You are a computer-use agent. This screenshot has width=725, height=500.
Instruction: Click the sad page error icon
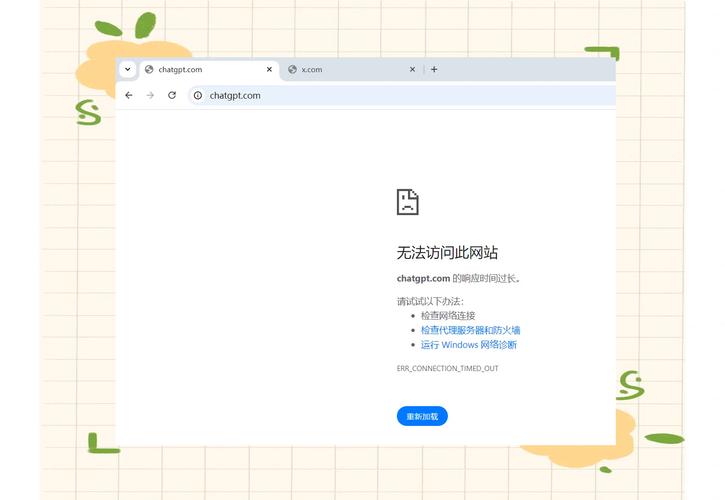point(407,202)
